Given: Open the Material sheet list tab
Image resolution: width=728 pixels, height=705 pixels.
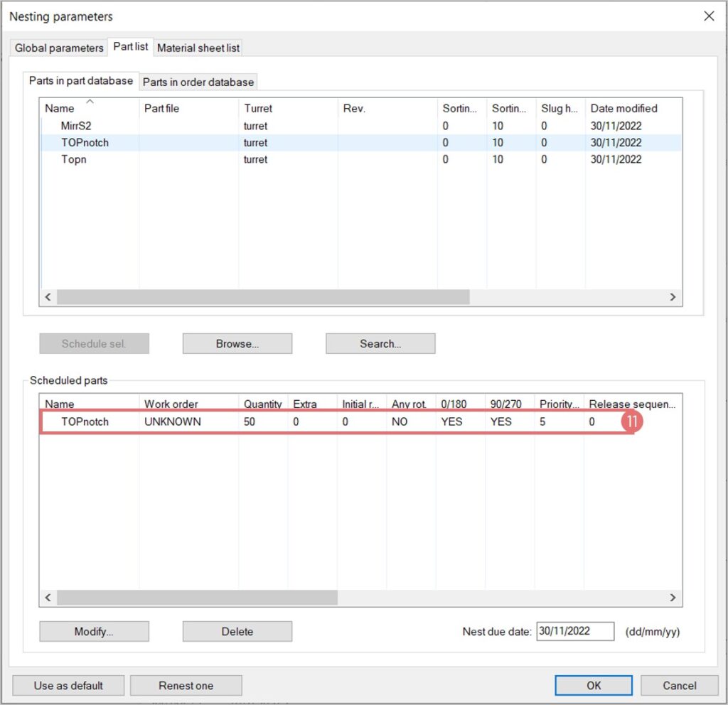Looking at the screenshot, I should pyautogui.click(x=198, y=48).
